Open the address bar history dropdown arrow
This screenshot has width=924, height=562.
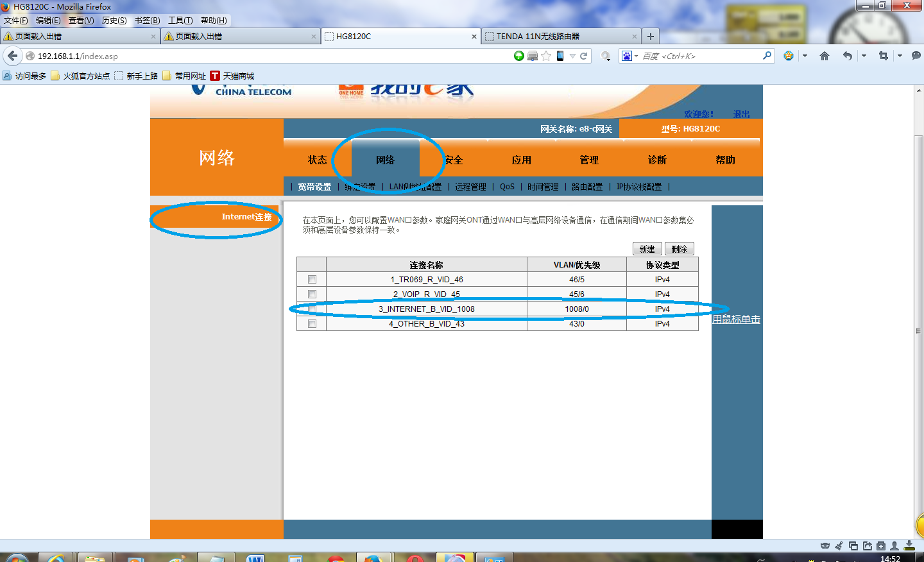coord(572,56)
